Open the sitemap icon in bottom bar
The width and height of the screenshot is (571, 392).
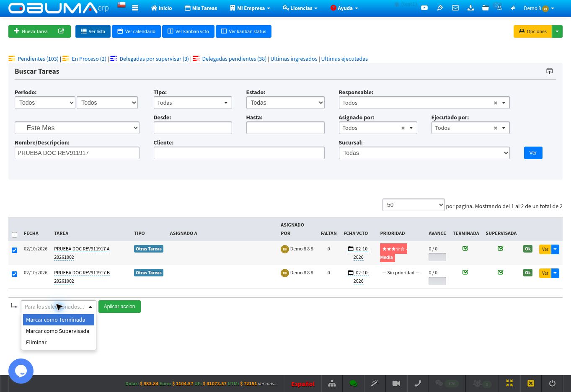pyautogui.click(x=332, y=383)
